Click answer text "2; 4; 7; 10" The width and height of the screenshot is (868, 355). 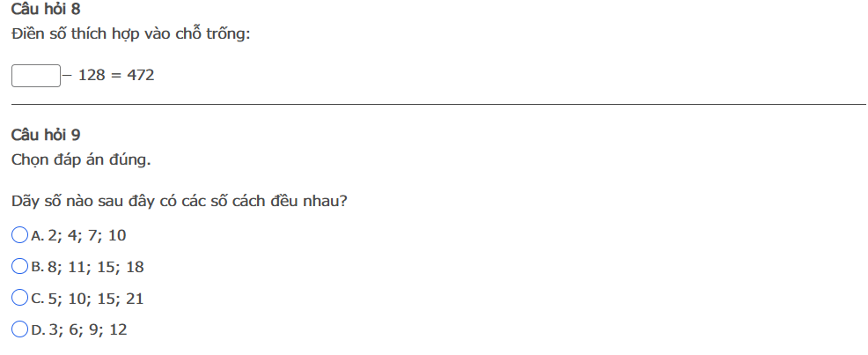pos(87,235)
